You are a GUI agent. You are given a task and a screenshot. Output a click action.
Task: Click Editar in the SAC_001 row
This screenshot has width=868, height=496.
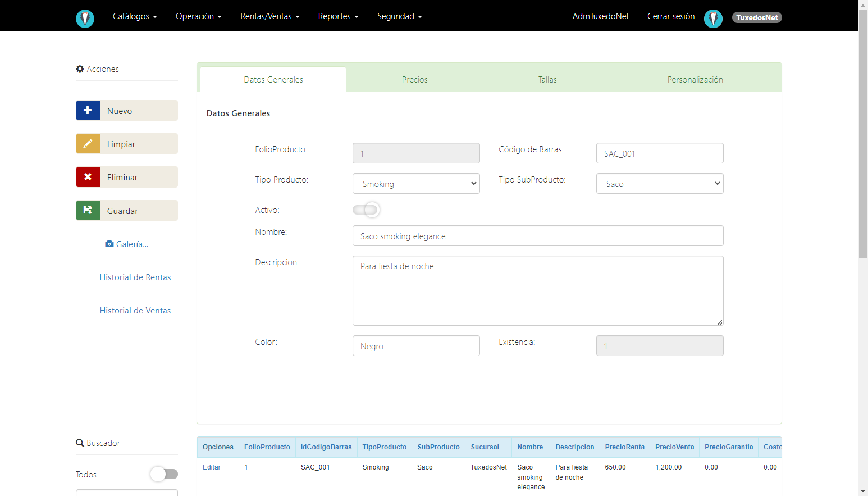click(212, 467)
